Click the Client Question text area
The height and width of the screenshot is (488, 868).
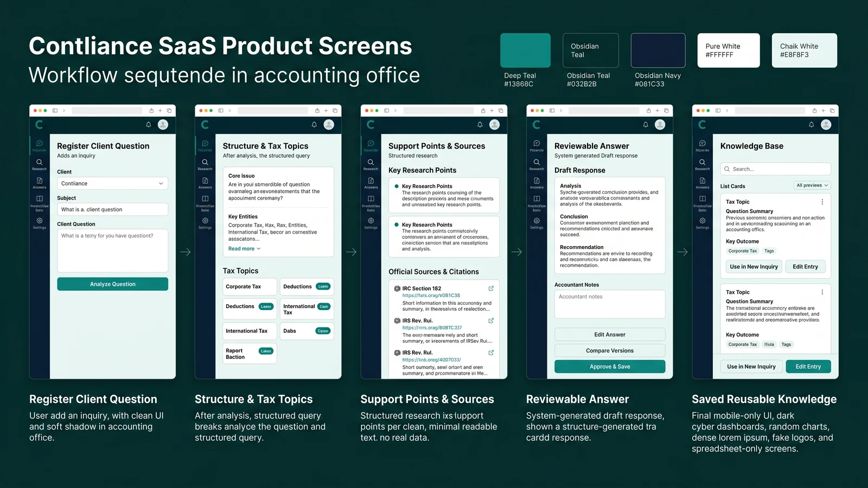(x=112, y=251)
